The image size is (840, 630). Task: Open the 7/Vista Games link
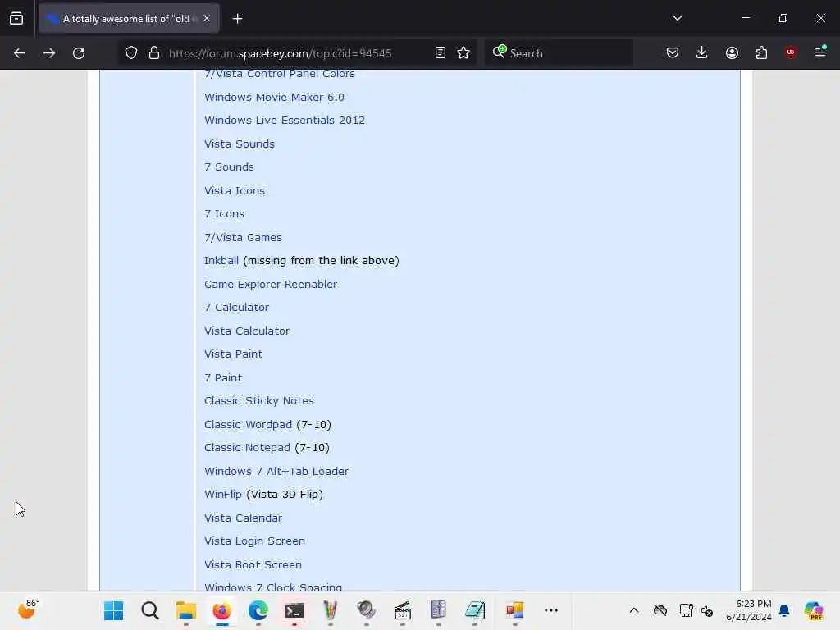point(243,237)
